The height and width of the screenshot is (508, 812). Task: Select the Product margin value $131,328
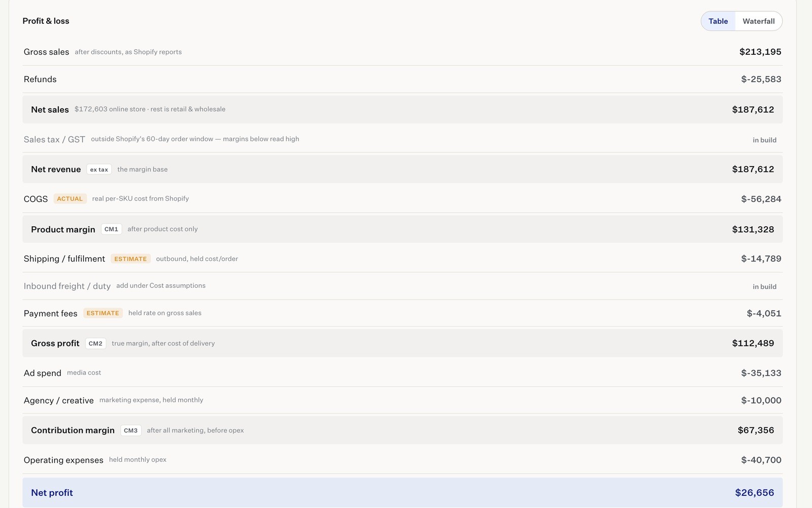point(753,229)
